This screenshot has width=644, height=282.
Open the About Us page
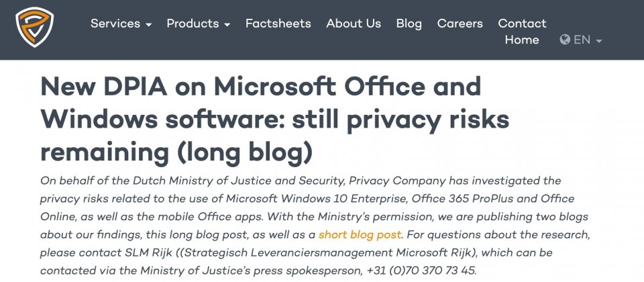pyautogui.click(x=354, y=23)
